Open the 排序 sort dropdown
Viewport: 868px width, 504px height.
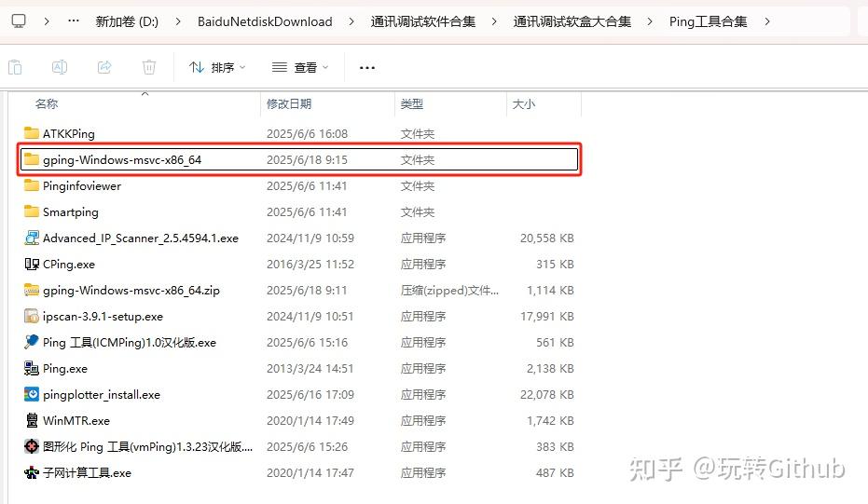click(x=217, y=67)
